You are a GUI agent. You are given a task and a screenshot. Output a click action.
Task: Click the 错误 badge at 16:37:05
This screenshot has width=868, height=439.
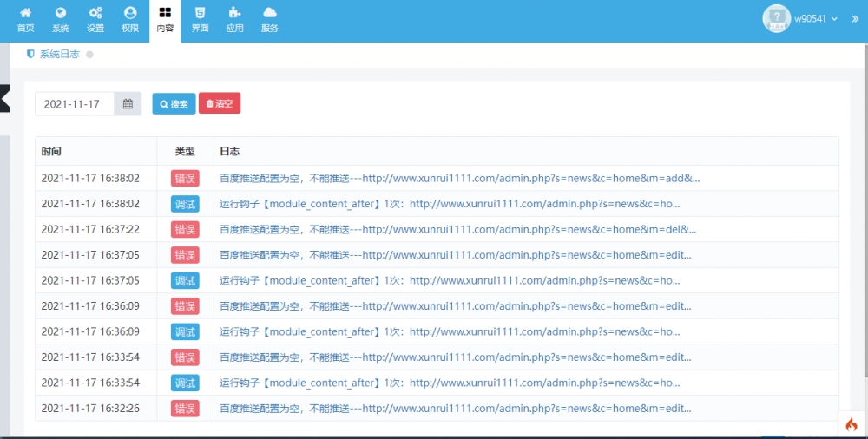(x=185, y=255)
